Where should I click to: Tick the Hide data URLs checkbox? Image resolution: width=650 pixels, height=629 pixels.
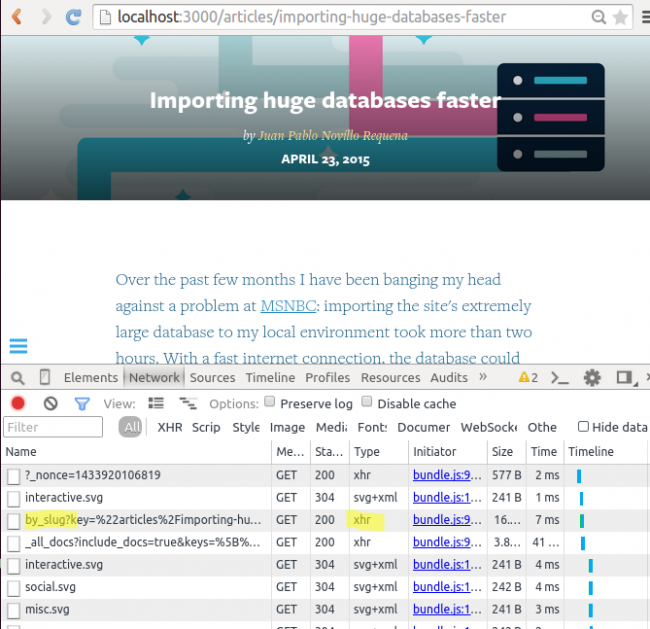point(583,427)
